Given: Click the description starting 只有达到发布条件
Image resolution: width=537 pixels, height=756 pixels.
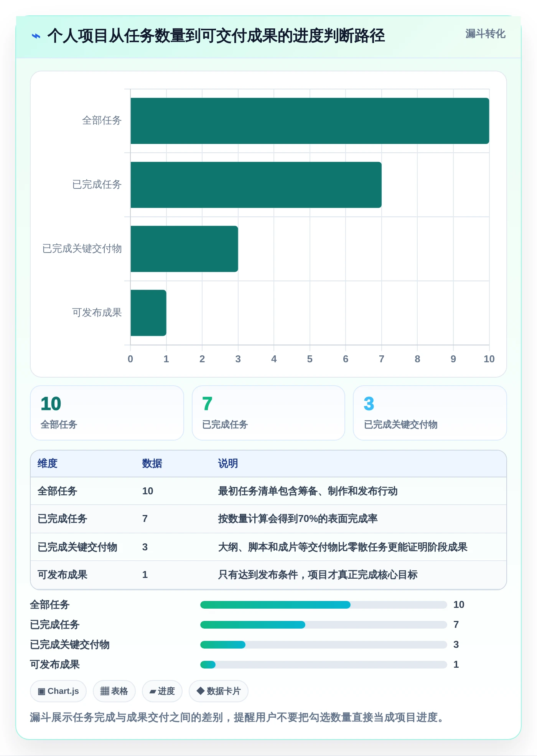Looking at the screenshot, I should click(318, 575).
